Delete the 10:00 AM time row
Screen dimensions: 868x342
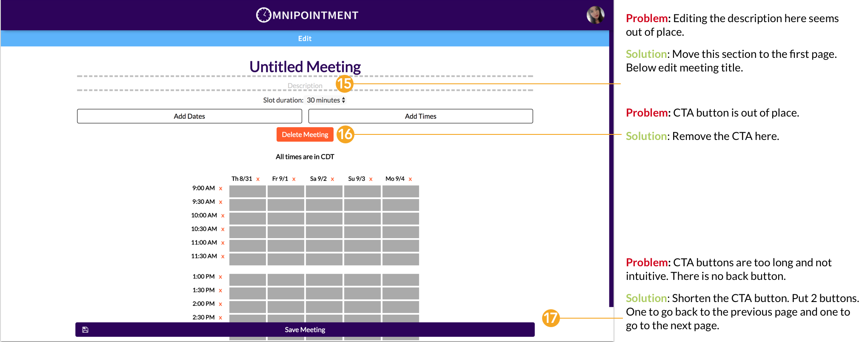(x=223, y=216)
